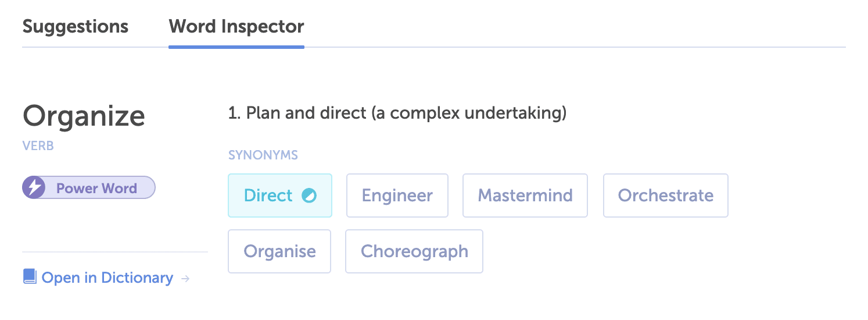Screen dimensions: 868x320
Task: Click the lightning bolt Power Word icon
Action: [x=35, y=188]
